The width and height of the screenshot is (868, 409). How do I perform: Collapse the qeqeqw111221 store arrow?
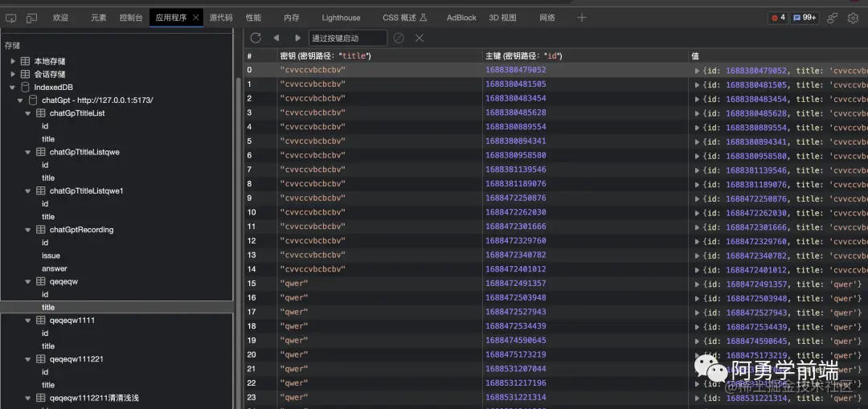27,359
